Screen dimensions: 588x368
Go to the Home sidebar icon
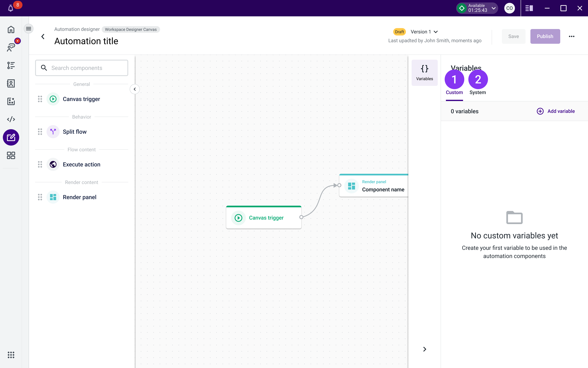coord(11,29)
